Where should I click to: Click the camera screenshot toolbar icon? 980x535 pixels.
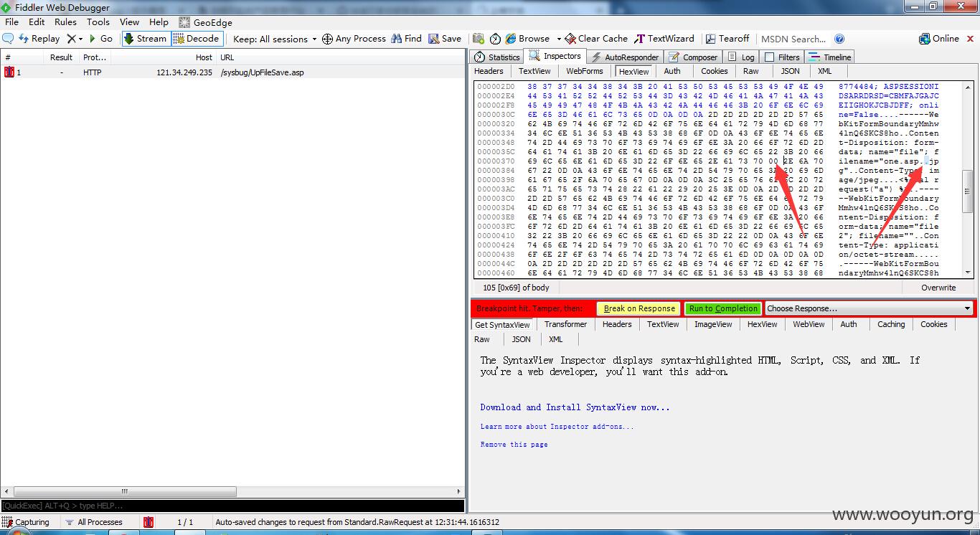click(479, 39)
